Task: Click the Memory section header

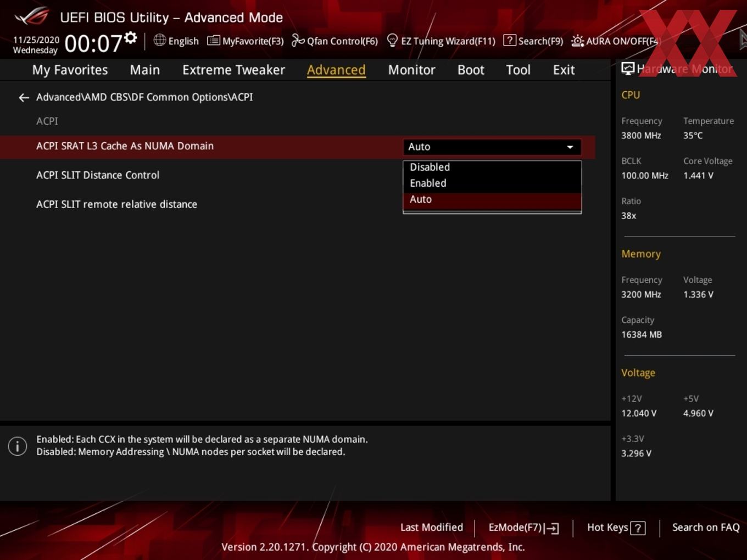Action: click(641, 254)
